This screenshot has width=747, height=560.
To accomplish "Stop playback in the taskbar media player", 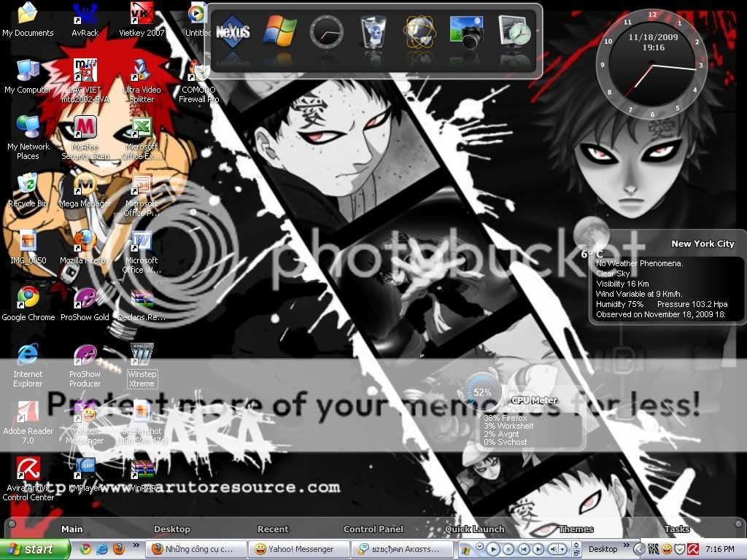I will point(508,549).
